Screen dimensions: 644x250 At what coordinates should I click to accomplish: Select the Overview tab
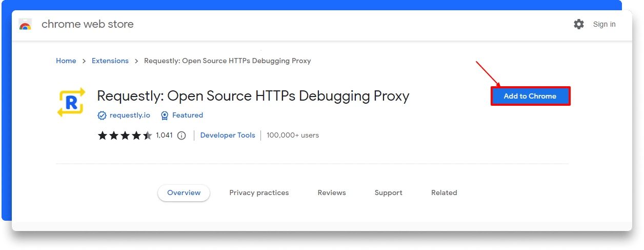[184, 193]
